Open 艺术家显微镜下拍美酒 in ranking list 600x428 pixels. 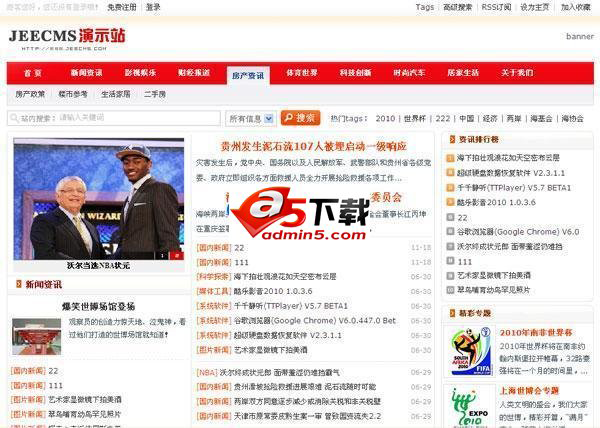pyautogui.click(x=494, y=275)
